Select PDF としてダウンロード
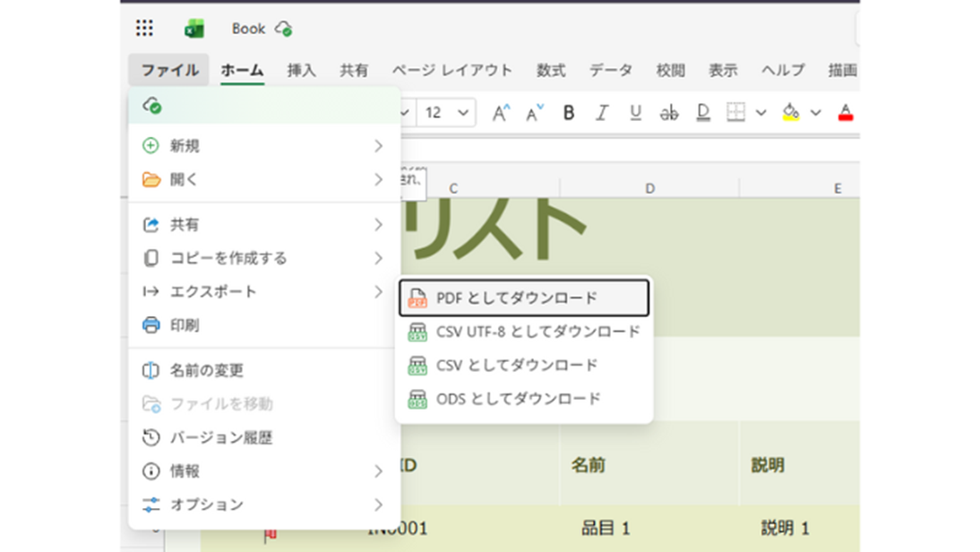The width and height of the screenshot is (980, 552). [523, 298]
